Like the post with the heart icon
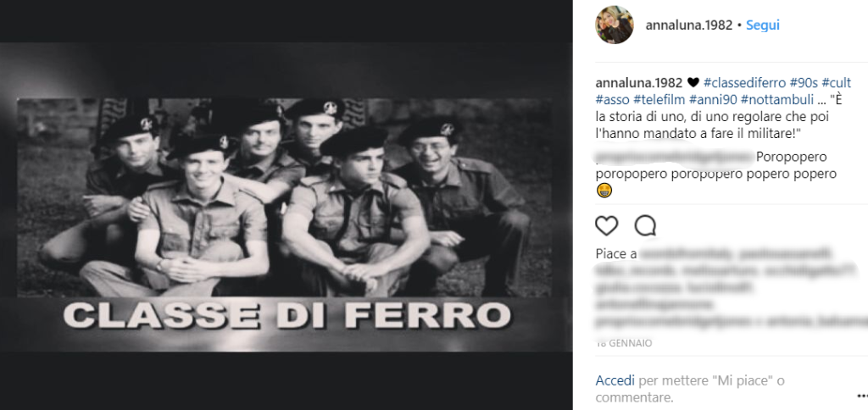This screenshot has height=410, width=868. point(606,225)
